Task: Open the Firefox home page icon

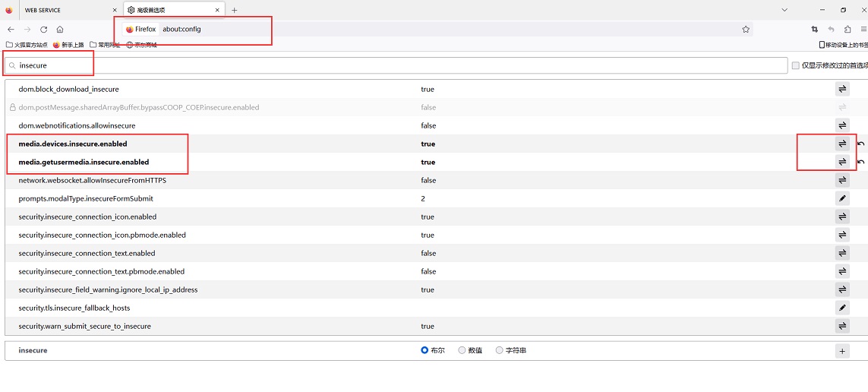Action: [x=60, y=30]
